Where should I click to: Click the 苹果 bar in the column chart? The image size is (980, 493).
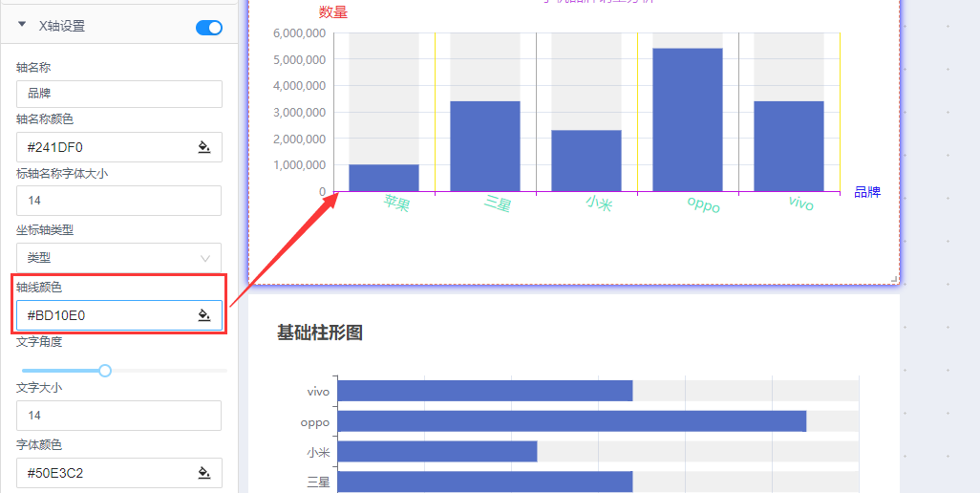click(384, 178)
